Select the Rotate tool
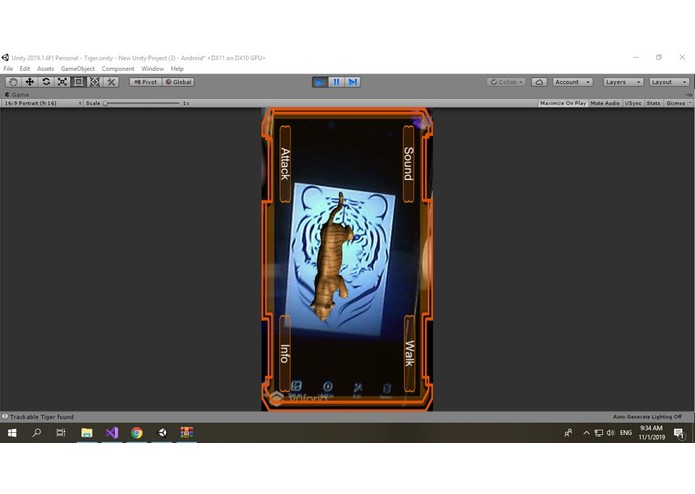The height and width of the screenshot is (494, 695). 46,82
